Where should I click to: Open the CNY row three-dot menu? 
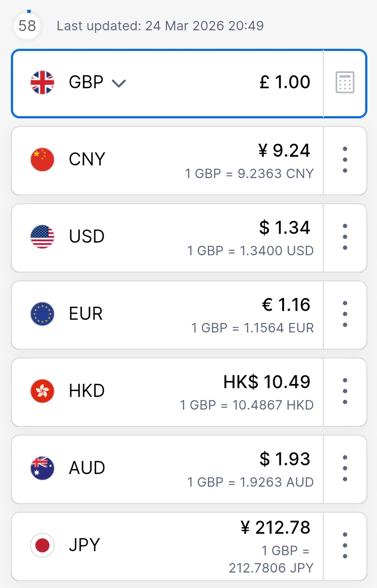345,160
